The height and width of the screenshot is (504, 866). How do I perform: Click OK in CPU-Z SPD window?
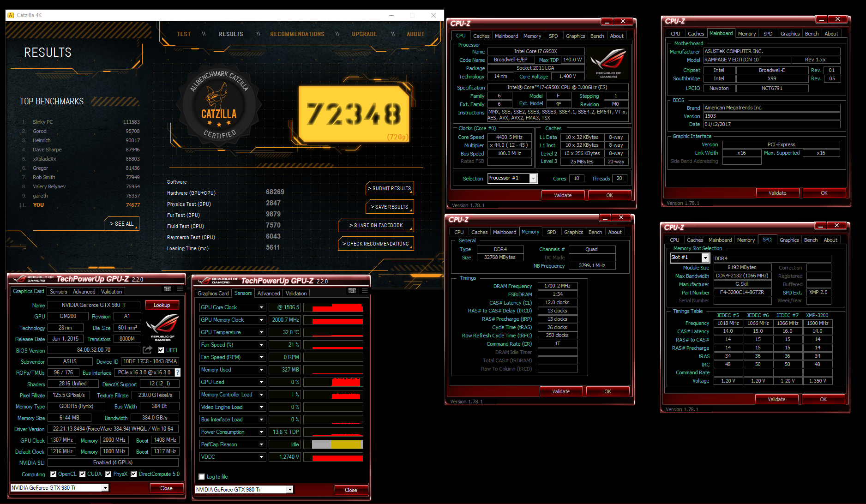click(x=823, y=399)
